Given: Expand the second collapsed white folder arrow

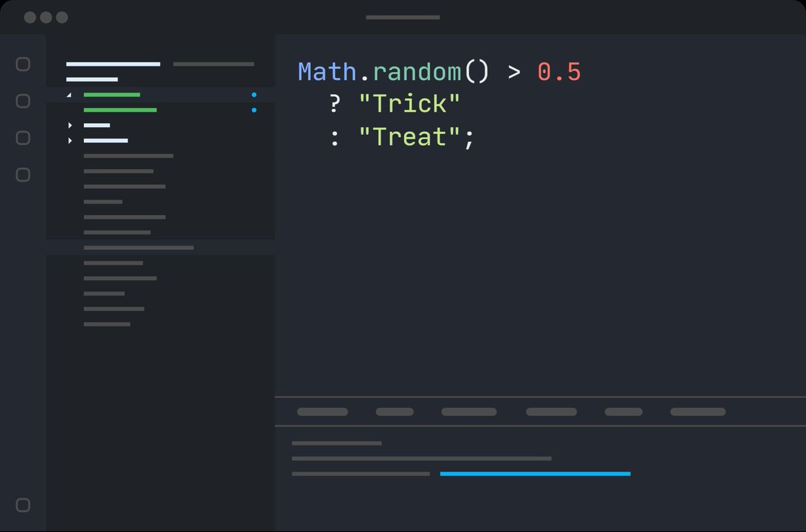Looking at the screenshot, I should (70, 140).
